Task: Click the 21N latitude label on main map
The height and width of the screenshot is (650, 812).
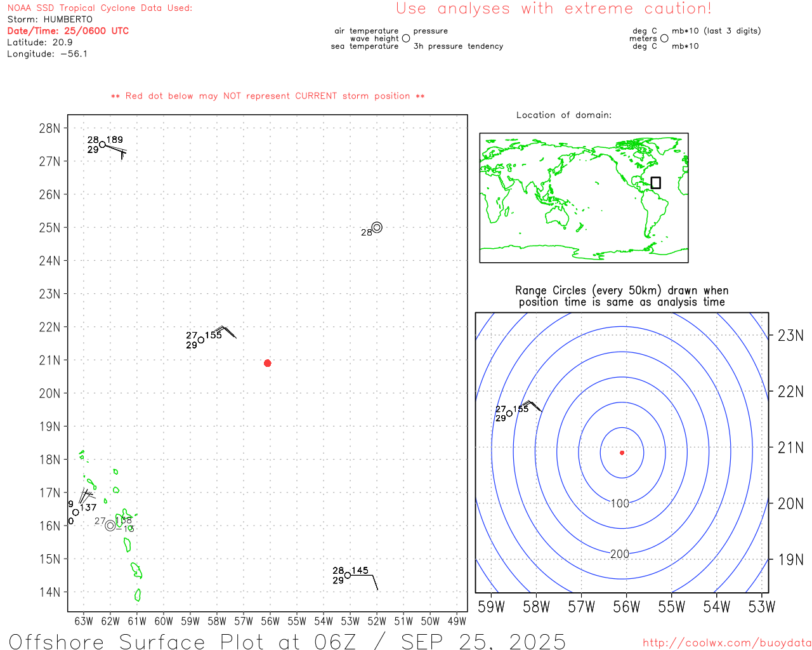Action: 49,360
